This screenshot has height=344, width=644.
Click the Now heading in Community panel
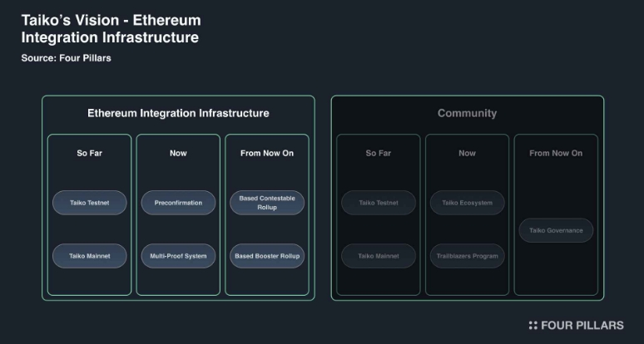tap(467, 153)
